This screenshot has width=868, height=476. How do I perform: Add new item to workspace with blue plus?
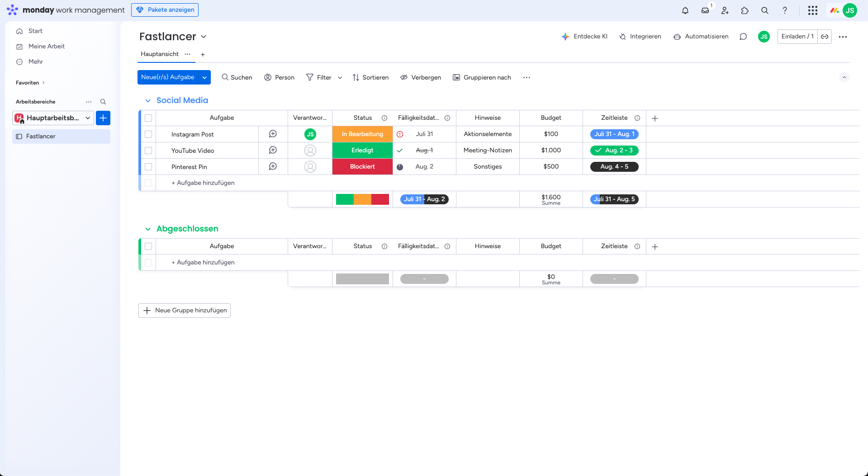pyautogui.click(x=103, y=118)
